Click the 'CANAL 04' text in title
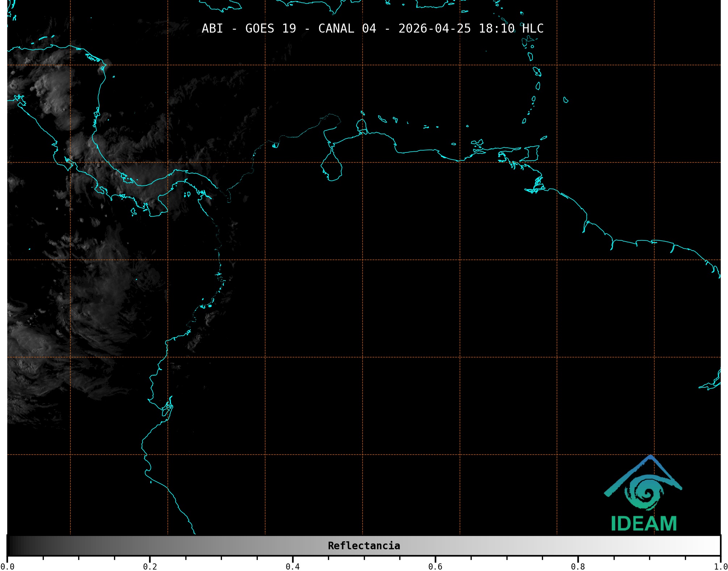Viewport: 728px width, 571px height. tap(347, 29)
